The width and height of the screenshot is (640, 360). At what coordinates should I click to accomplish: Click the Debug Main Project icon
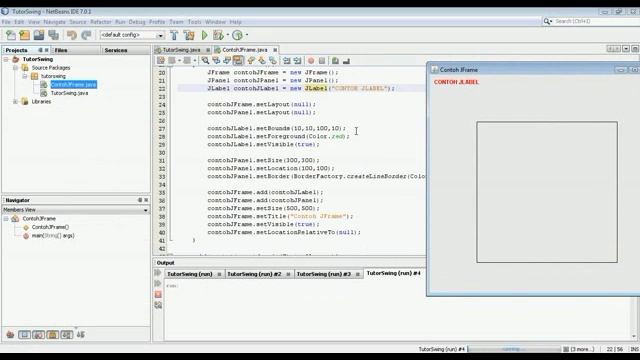click(218, 35)
